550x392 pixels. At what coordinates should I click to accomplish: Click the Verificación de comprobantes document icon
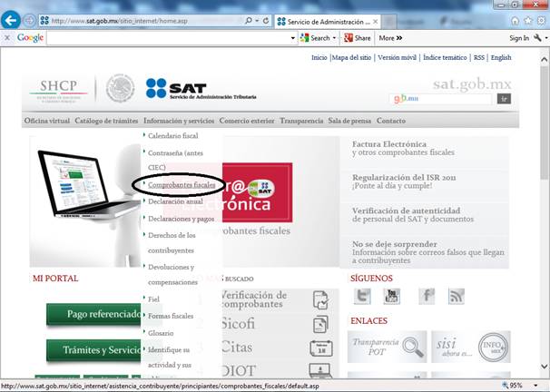[319, 300]
